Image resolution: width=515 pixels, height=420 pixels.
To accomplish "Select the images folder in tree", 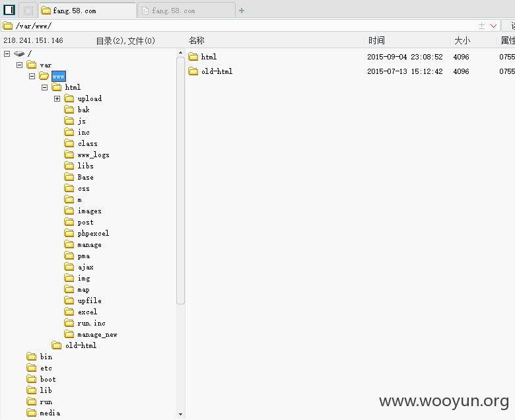I will click(89, 211).
